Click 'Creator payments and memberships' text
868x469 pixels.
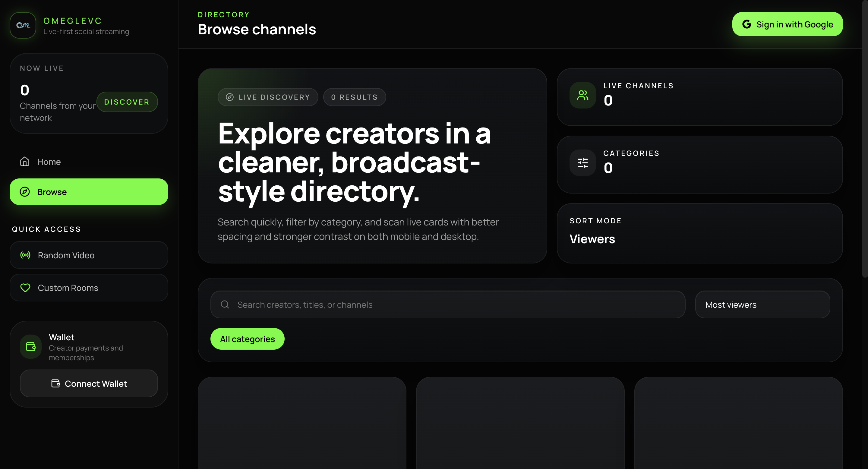(x=86, y=353)
